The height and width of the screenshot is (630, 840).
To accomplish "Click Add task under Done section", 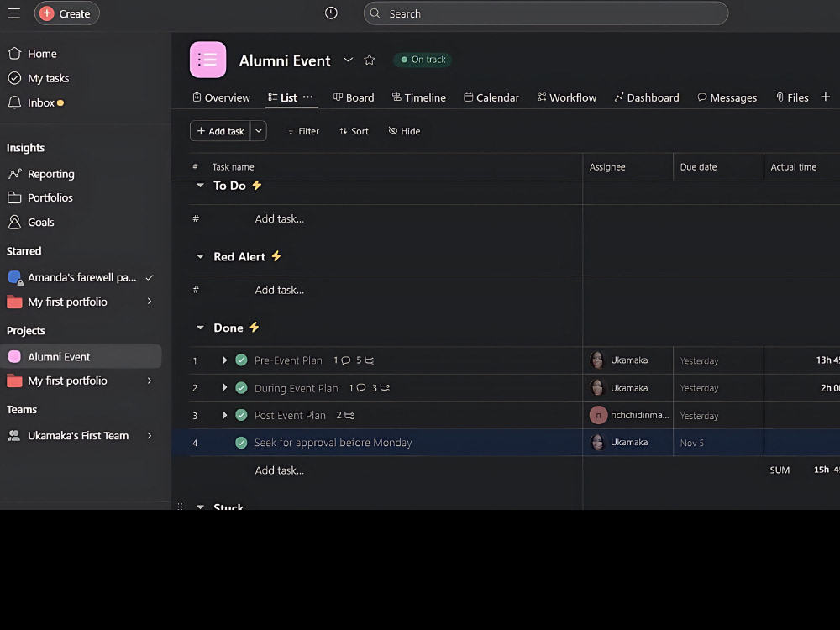I will [x=279, y=470].
